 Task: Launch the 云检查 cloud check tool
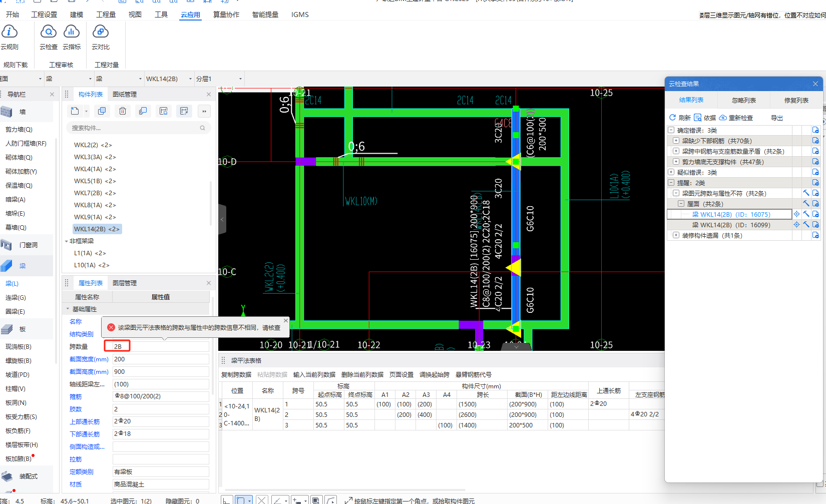click(48, 38)
